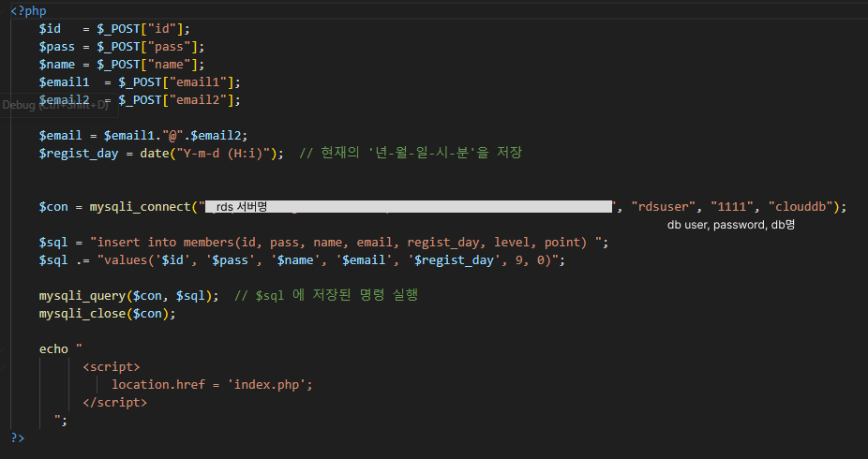Screen dimensions: 868x459
Task: Click the 'insert into members' SQL line
Action: click(323, 243)
